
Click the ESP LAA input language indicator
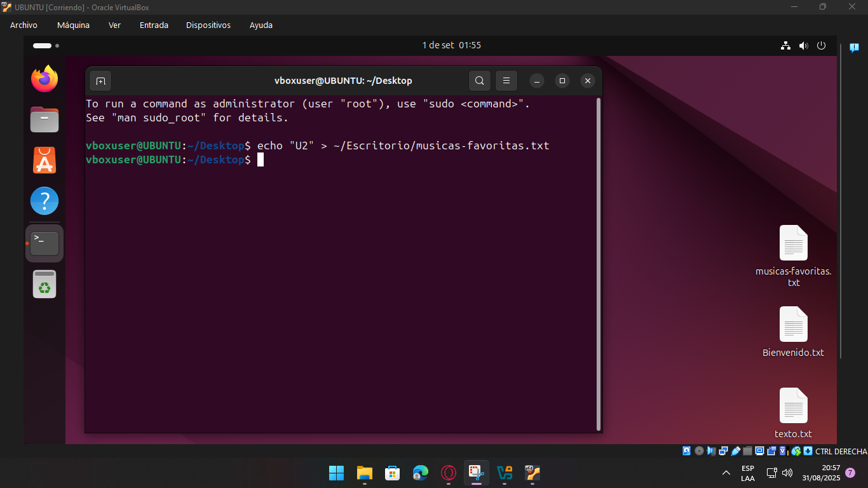click(748, 473)
